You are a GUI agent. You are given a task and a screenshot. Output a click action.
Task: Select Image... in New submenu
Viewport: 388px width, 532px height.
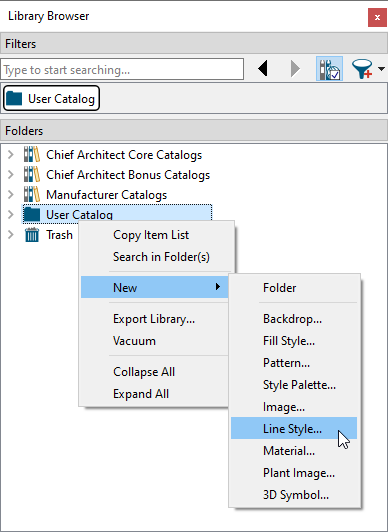pos(294,407)
